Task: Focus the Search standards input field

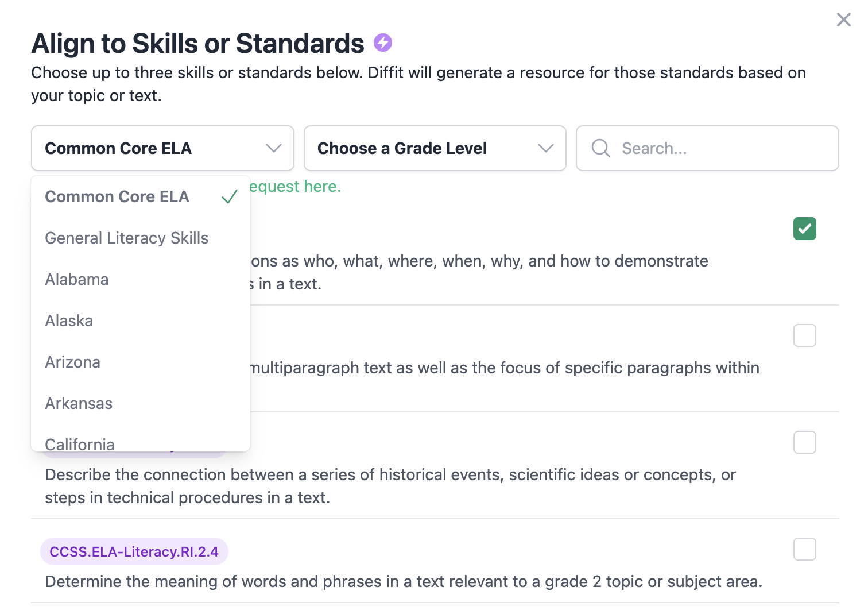Action: click(707, 148)
